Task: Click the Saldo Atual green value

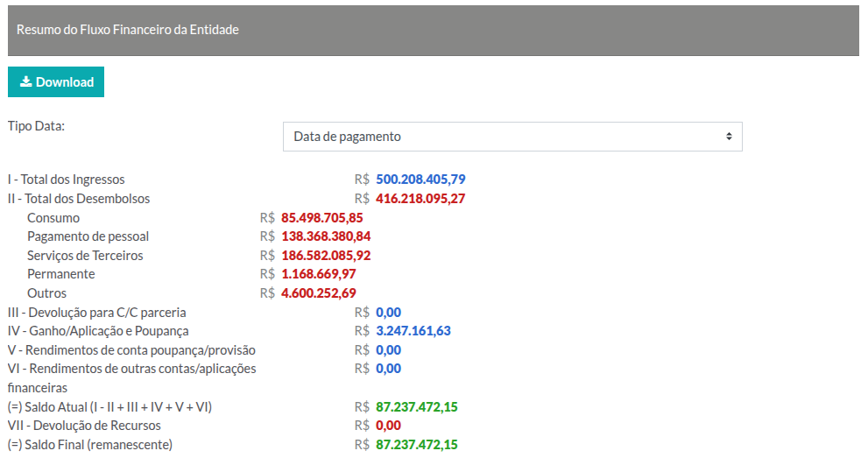Action: pos(416,407)
